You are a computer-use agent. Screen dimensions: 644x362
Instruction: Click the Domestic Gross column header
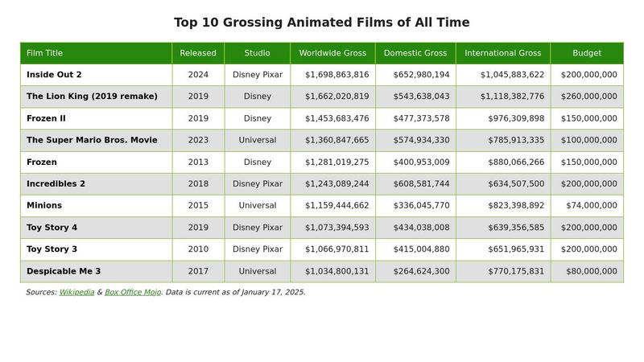415,53
